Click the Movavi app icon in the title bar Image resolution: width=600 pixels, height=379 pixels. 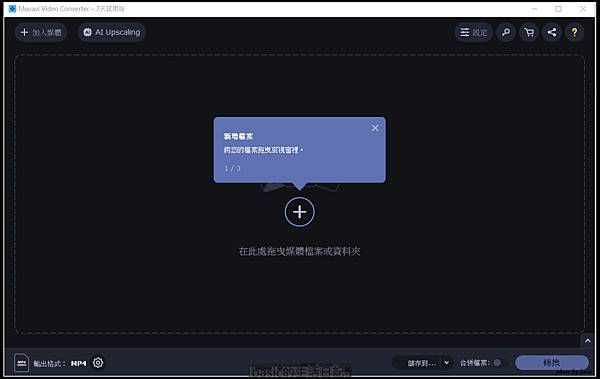[12, 8]
